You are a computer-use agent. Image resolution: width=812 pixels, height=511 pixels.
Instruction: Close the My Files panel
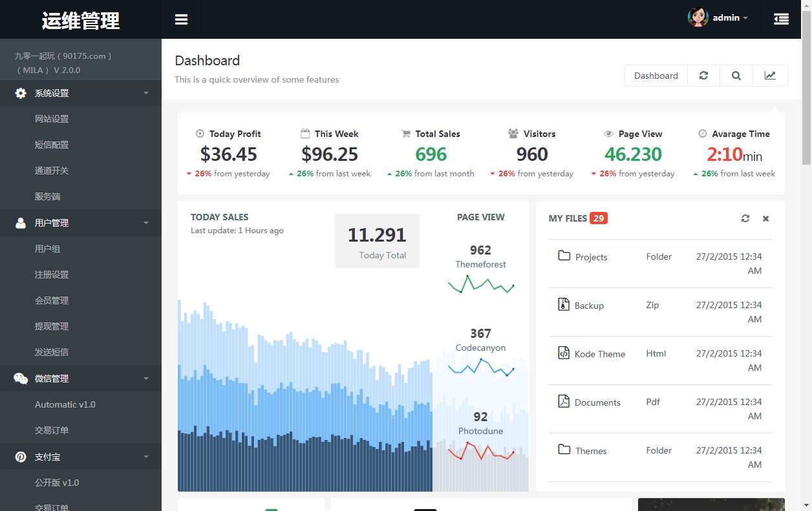pyautogui.click(x=765, y=218)
